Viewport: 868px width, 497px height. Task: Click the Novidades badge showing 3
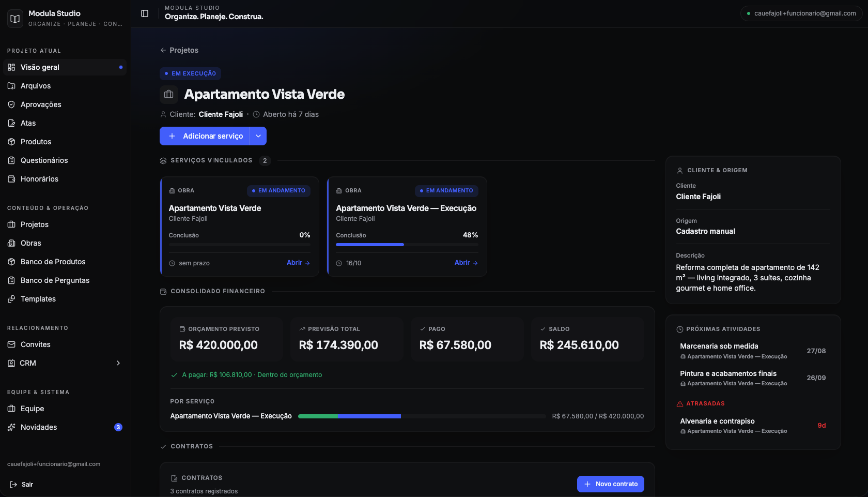118,427
